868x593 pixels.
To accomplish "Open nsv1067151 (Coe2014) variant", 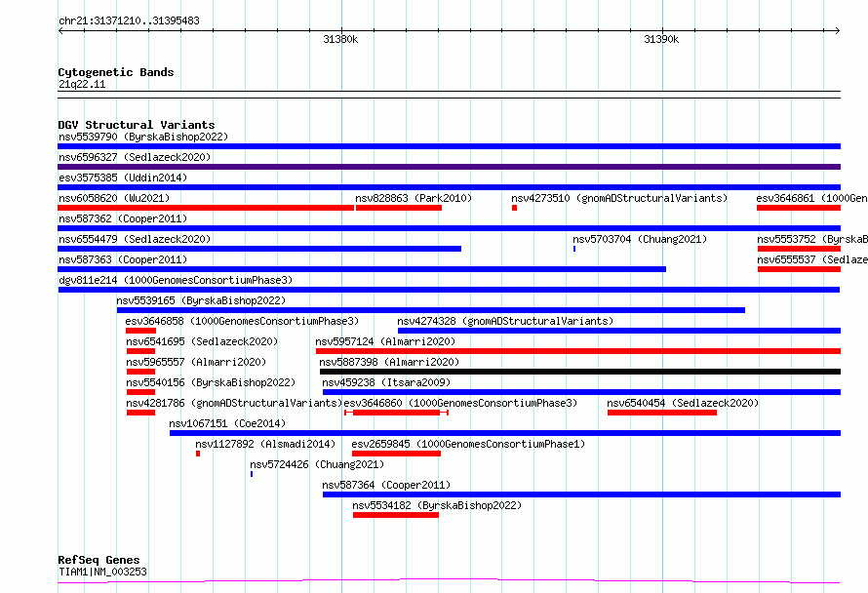I will point(505,433).
